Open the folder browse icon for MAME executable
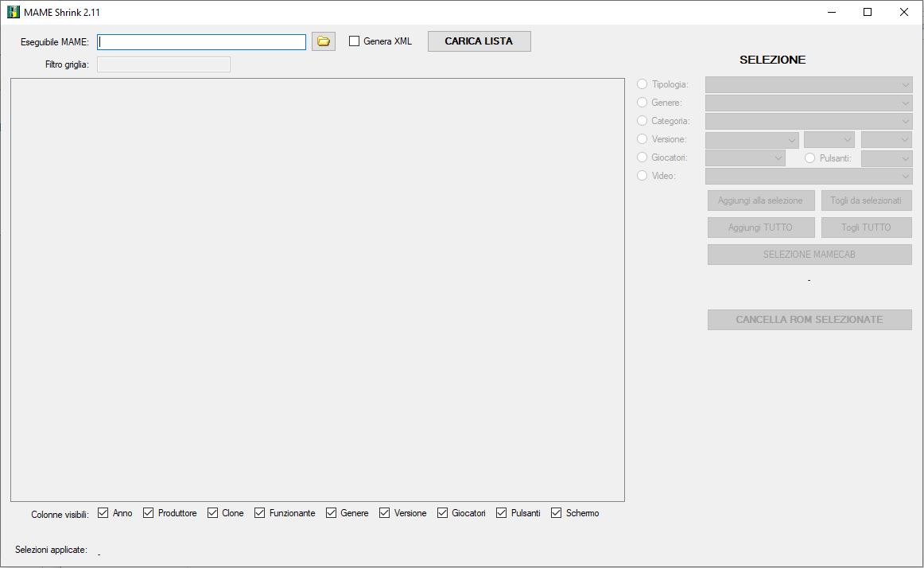Viewport: 924px width, 568px height. point(323,41)
